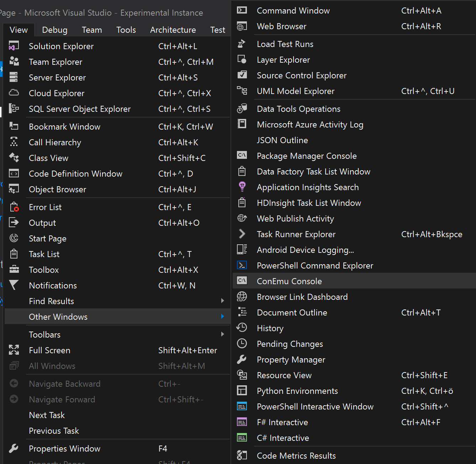Select Code Metrics Results

354,456
